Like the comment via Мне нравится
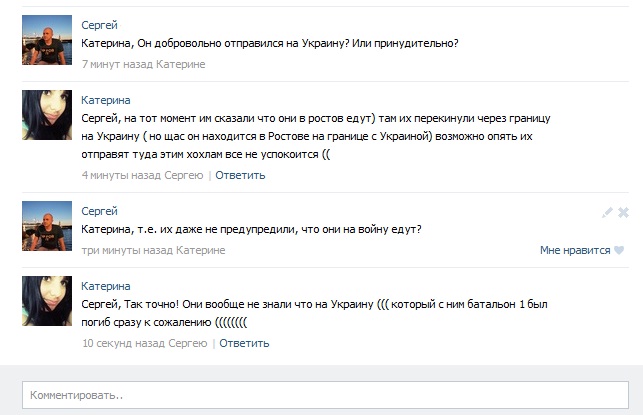This screenshot has width=643, height=415. pos(574,250)
